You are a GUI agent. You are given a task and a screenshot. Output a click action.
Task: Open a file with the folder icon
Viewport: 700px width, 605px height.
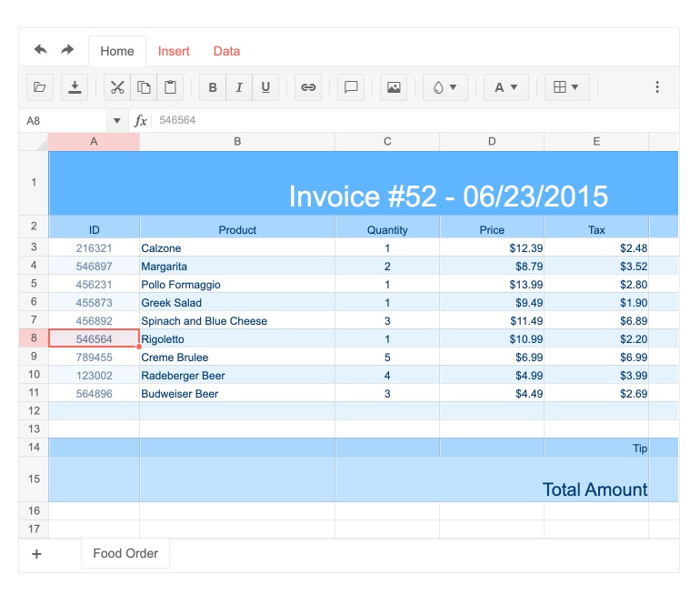(39, 87)
